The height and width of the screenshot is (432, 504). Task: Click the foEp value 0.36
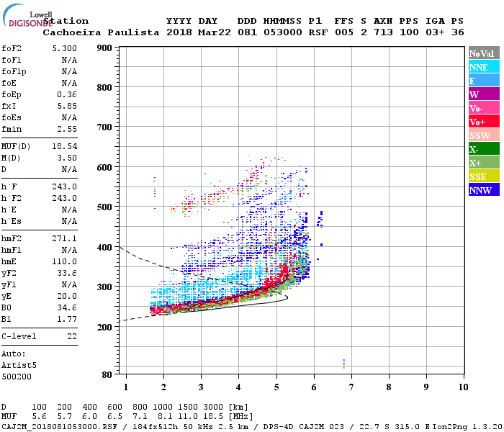coord(67,94)
